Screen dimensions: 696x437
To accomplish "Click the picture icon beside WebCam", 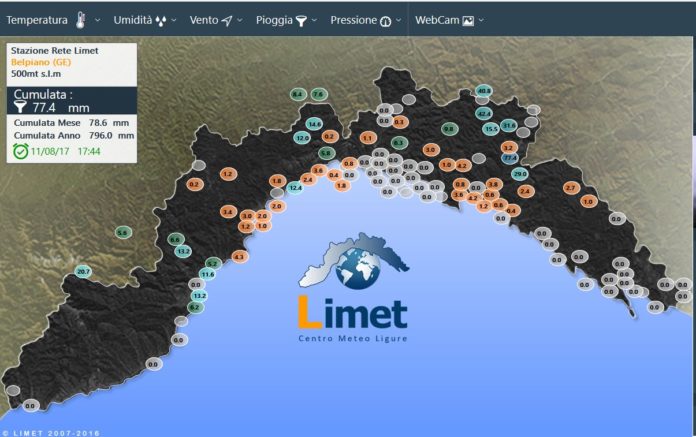I will [x=468, y=20].
